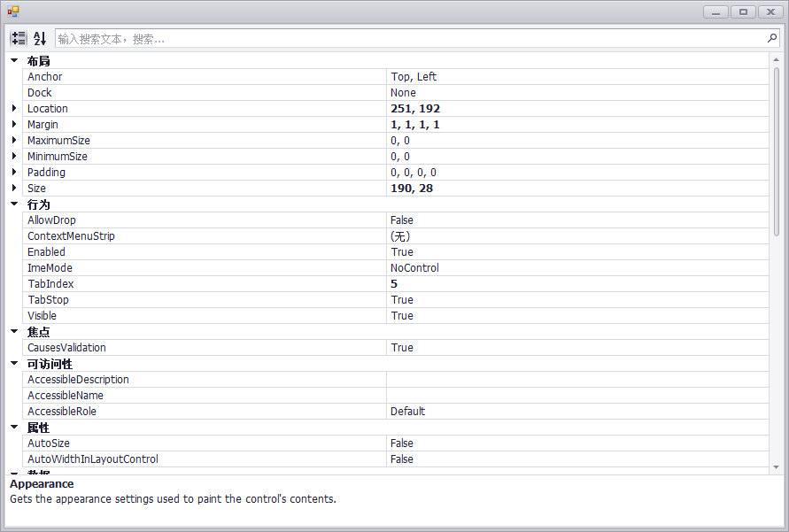The height and width of the screenshot is (532, 789).
Task: Click the AutoWidthInLayoutControl value False
Action: pyautogui.click(x=577, y=459)
